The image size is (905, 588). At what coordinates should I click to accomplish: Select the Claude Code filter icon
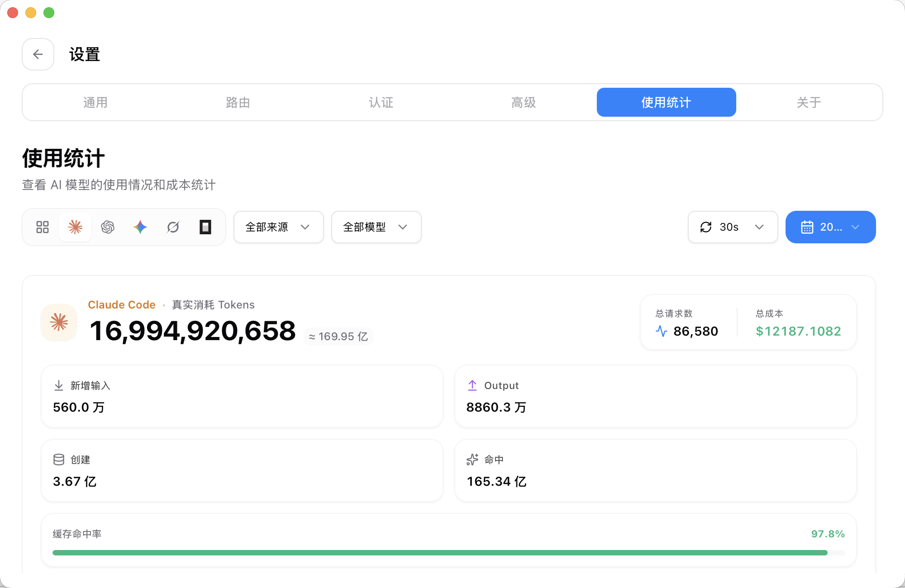pos(75,227)
